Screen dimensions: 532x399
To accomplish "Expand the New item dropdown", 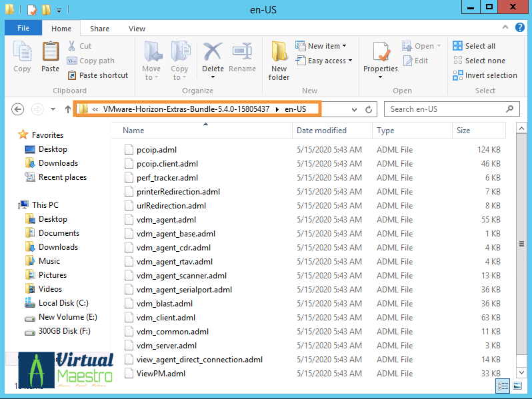I will pyautogui.click(x=327, y=46).
